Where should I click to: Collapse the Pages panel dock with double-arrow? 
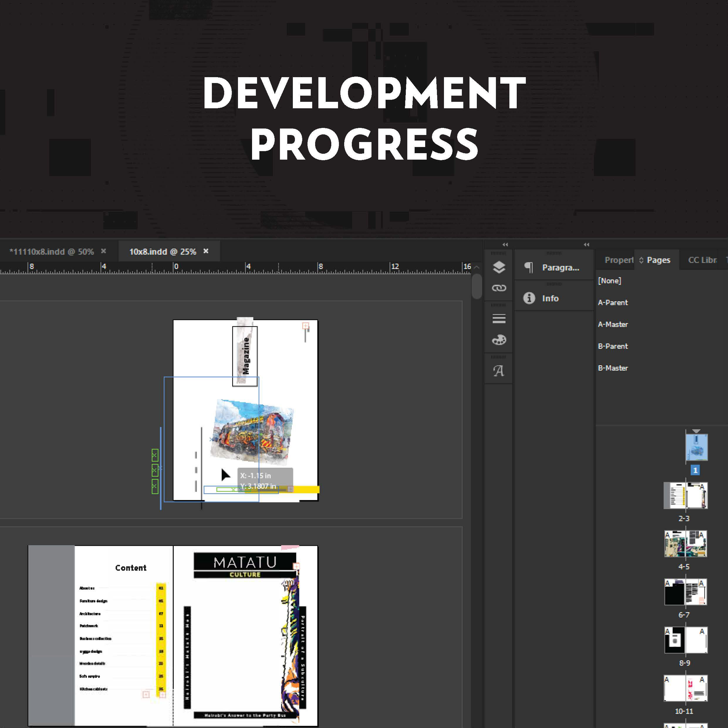coord(586,244)
